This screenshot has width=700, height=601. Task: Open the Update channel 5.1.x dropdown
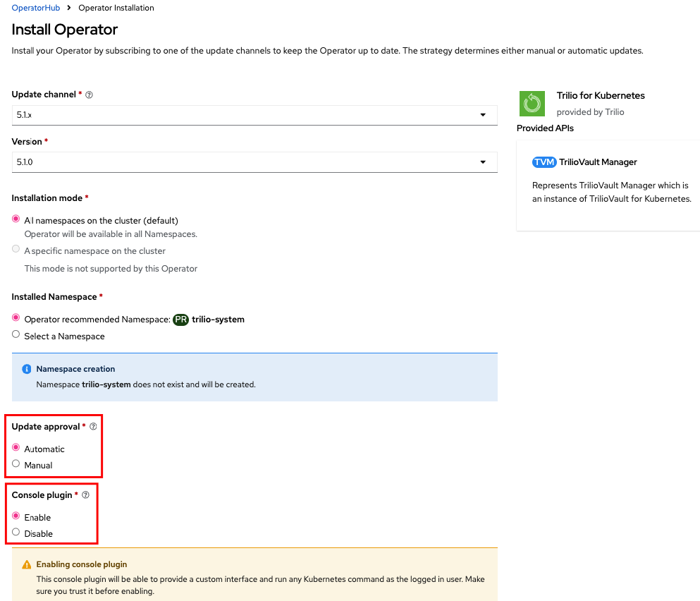[254, 115]
